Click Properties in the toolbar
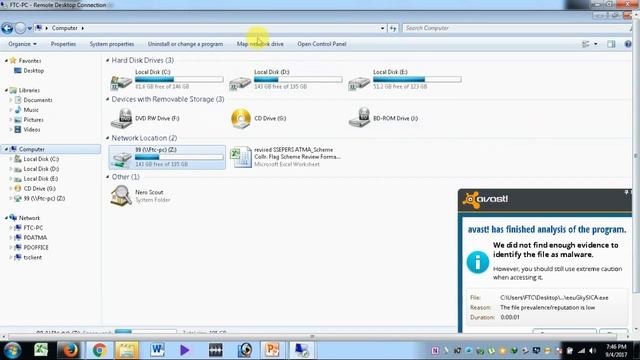Image resolution: width=640 pixels, height=360 pixels. pos(63,44)
